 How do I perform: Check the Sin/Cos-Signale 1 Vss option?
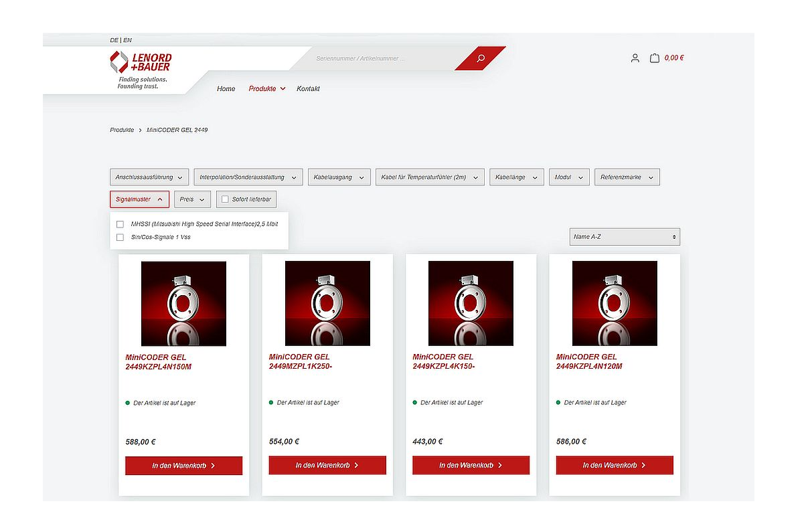click(x=120, y=237)
